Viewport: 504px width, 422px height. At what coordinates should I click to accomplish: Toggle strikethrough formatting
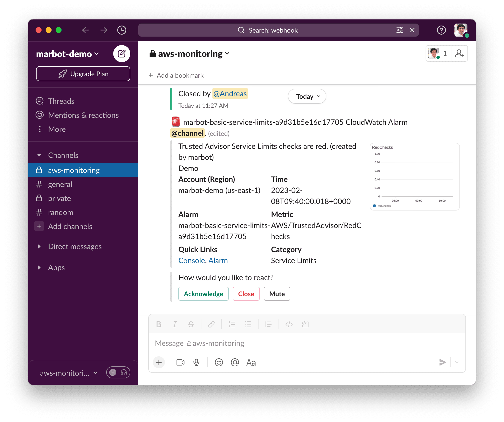click(191, 324)
